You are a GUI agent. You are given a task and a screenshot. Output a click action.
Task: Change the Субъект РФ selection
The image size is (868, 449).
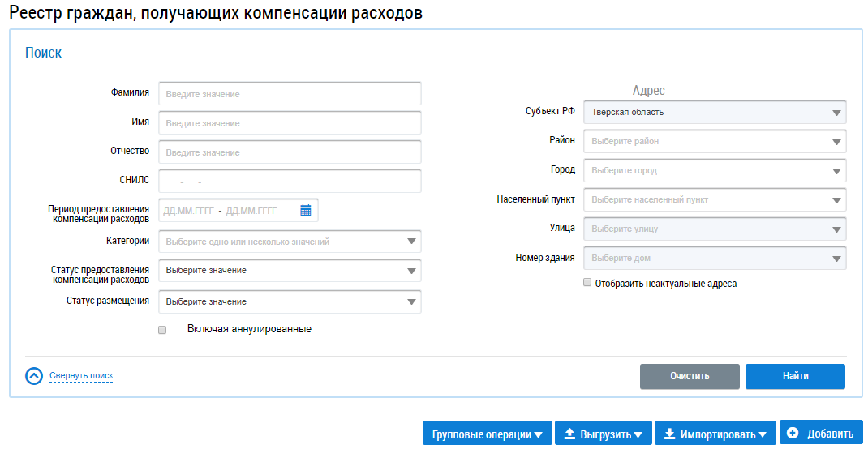click(x=715, y=113)
